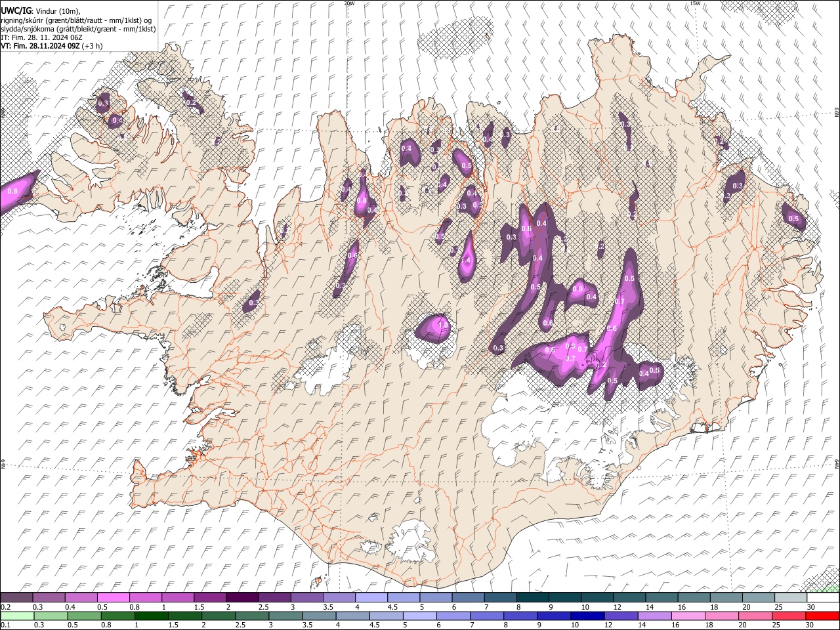Click the 15W longitude label at the top edge
The height and width of the screenshot is (630, 840).
click(x=695, y=3)
